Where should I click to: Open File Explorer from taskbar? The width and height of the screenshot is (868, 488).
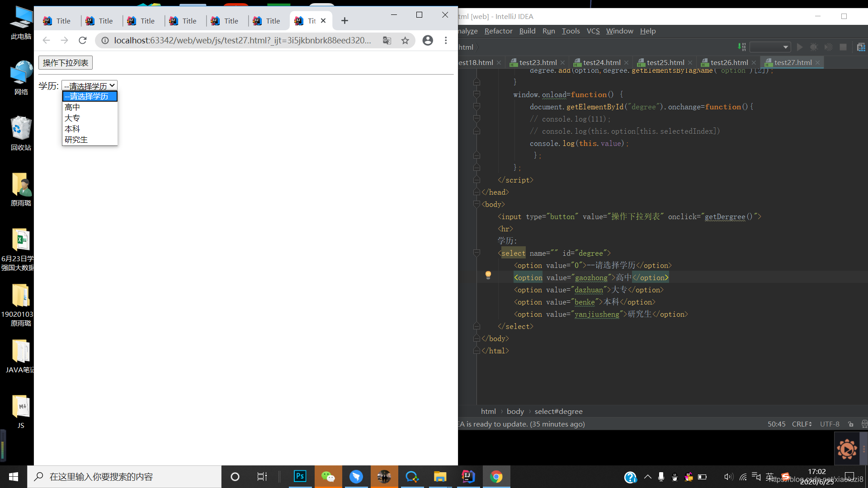coord(440,477)
